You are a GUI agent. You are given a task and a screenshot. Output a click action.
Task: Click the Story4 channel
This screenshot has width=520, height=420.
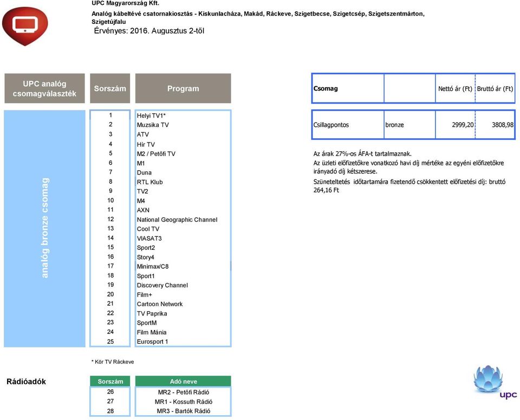(145, 257)
